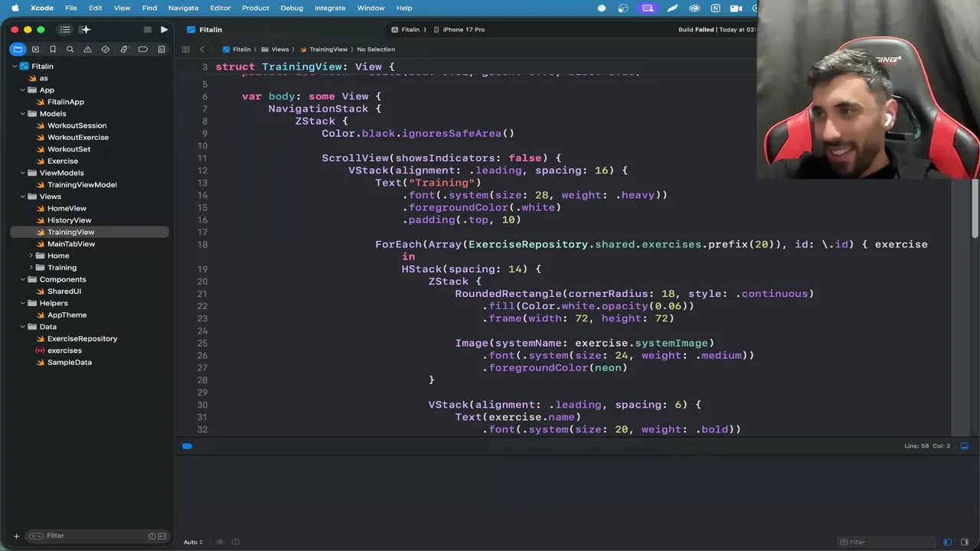Expand the Training folder
The width and height of the screenshot is (980, 551).
coord(31,268)
